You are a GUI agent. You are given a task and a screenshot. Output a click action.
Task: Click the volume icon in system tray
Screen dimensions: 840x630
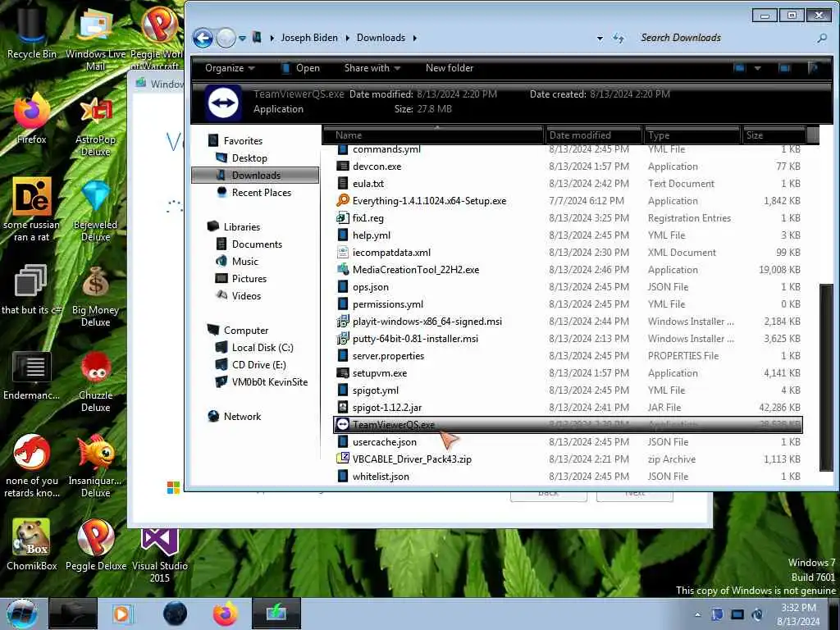757,614
